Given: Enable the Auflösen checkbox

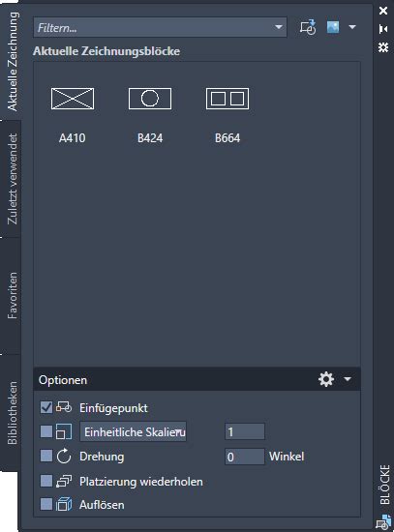Looking at the screenshot, I should click(x=46, y=504).
